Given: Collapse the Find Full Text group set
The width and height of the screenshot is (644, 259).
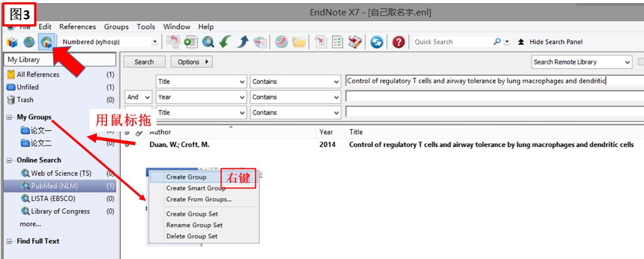Looking at the screenshot, I should 9,241.
